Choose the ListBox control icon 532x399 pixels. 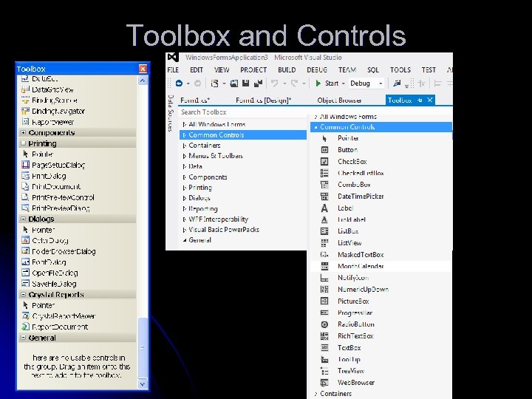pyautogui.click(x=324, y=231)
